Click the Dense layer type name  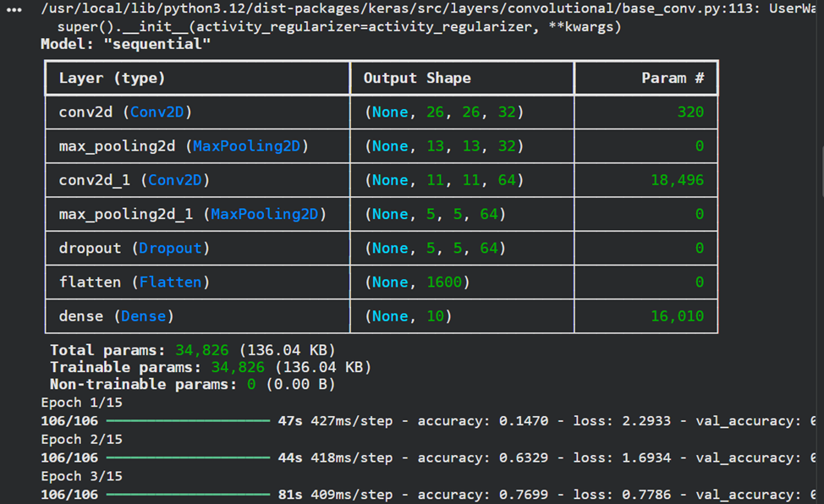point(144,316)
